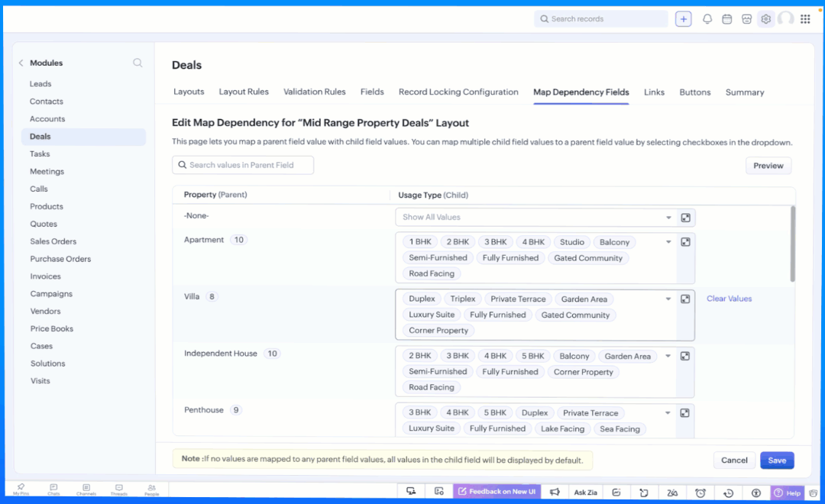
Task: Go to the Layout Rules tab
Action: click(244, 92)
